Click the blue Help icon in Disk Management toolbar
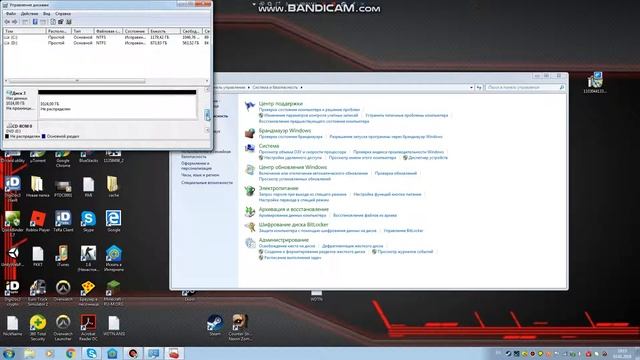 coord(35,22)
